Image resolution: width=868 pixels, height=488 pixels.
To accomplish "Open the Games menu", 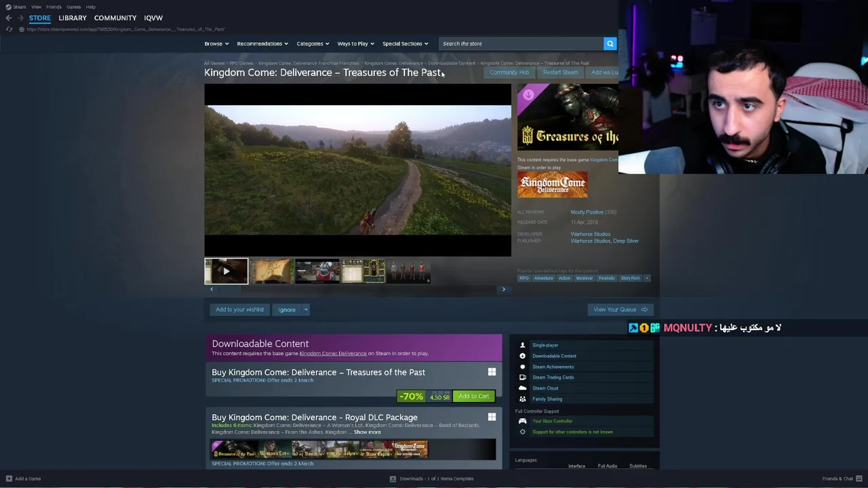I will coord(74,7).
